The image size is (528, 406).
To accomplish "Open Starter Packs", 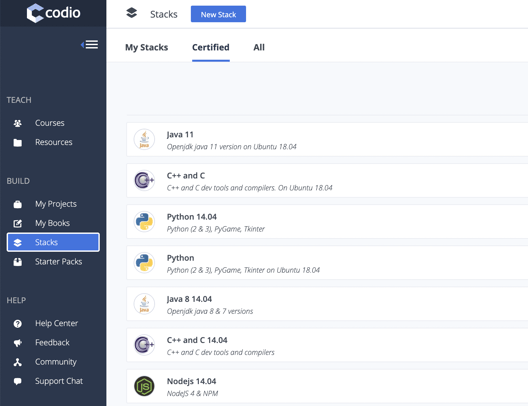I will click(58, 262).
